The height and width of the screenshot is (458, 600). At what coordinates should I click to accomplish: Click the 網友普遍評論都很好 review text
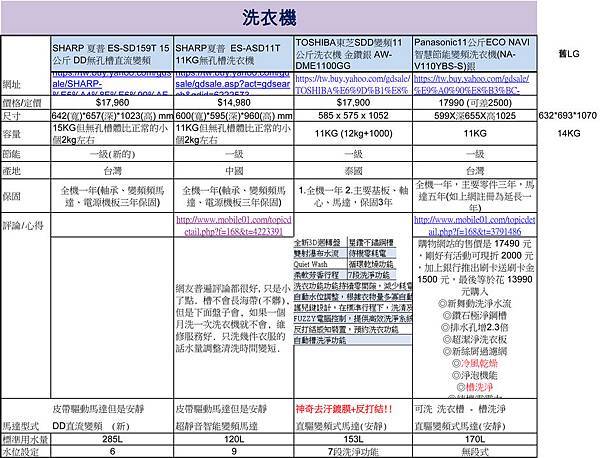click(233, 318)
